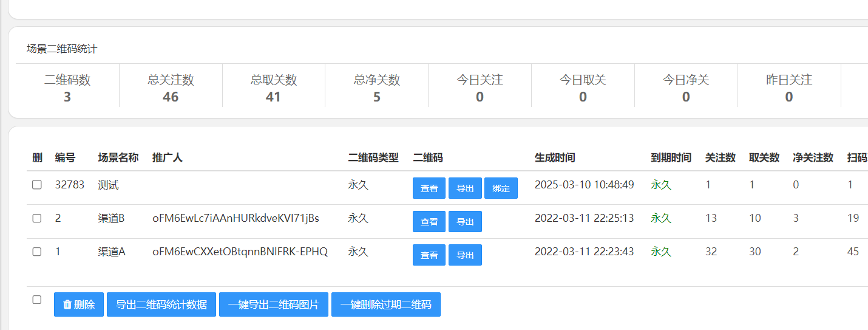The height and width of the screenshot is (330, 868).
Task: Click 取关数 value 10 in 渠道B row
Action: (755, 218)
